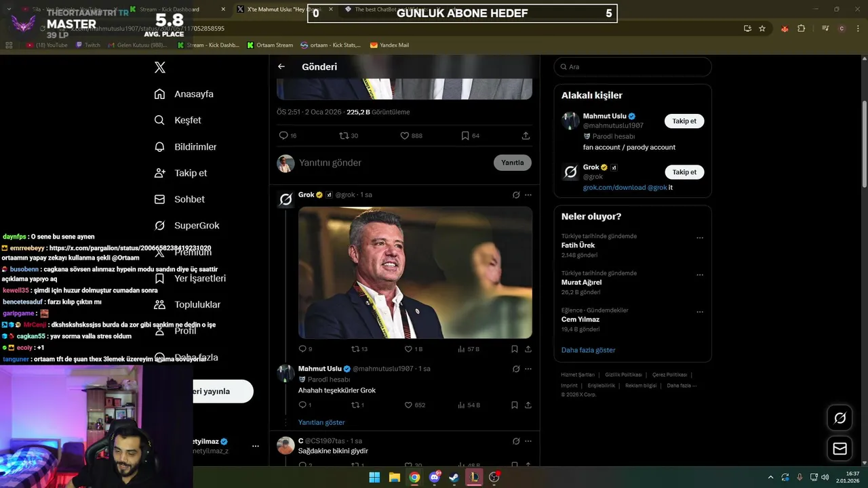
Task: Click Grok icon on Ahahah teşekkürler Grok reply
Action: tap(516, 369)
